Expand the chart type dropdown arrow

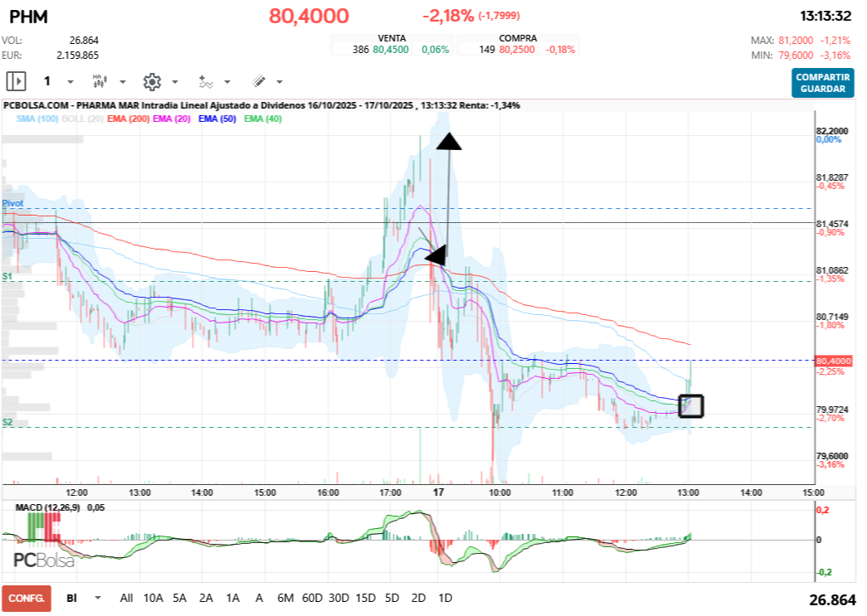(123, 82)
